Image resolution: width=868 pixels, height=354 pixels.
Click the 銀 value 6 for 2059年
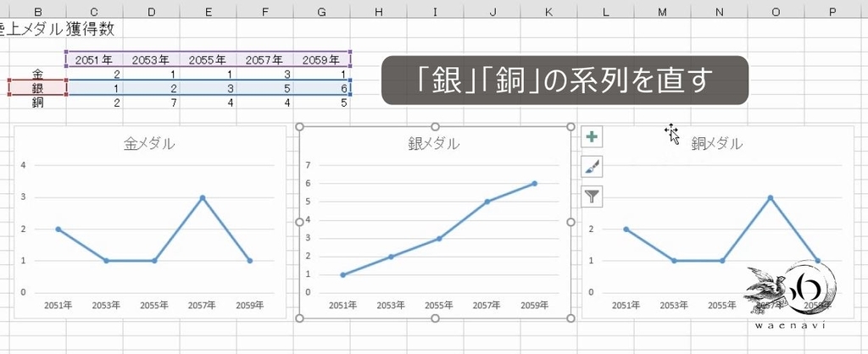321,88
